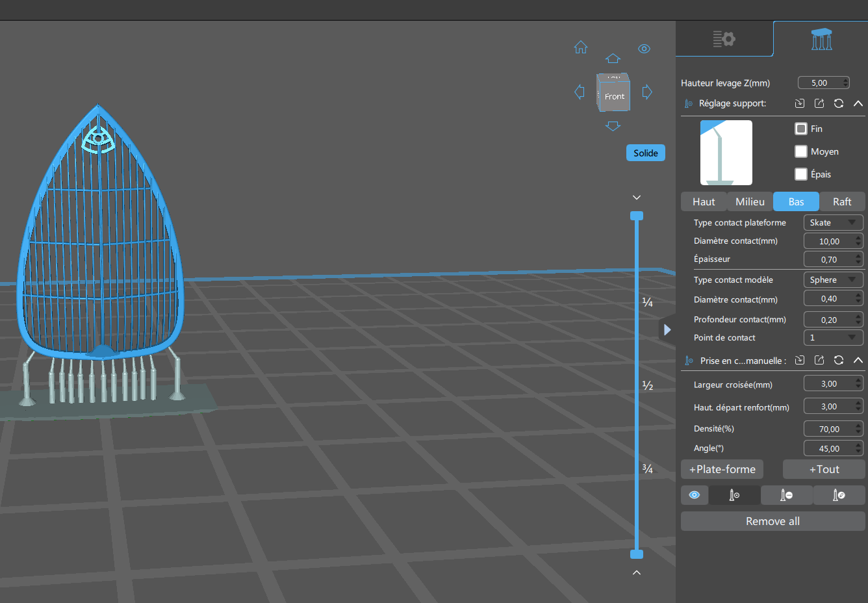Open the Type contact modèle Sphere dropdown
The height and width of the screenshot is (603, 868).
tap(834, 279)
